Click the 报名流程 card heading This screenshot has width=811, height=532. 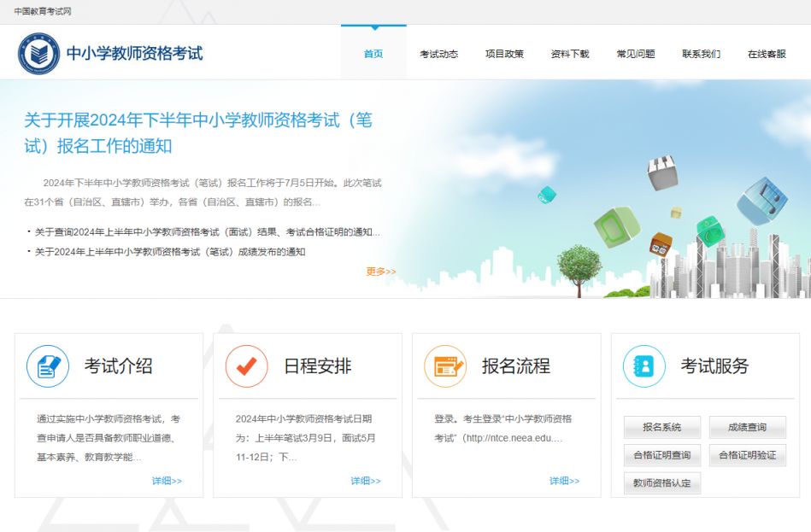tap(516, 366)
